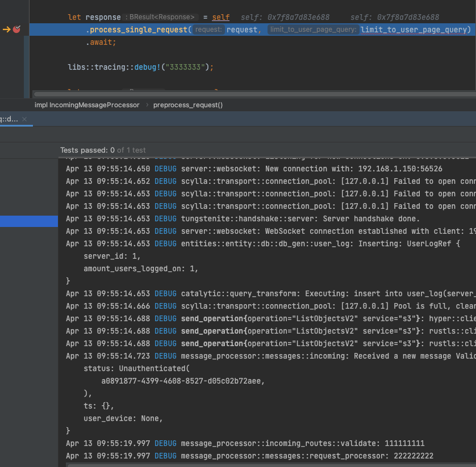Viewport: 476px width, 467px height.
Task: Click the underlined 'self' keyword
Action: pos(220,18)
